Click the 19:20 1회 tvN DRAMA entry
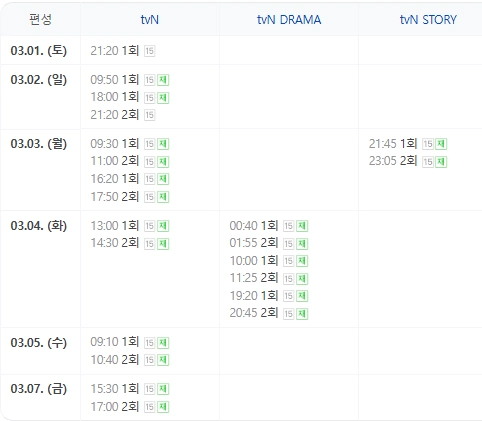The width and height of the screenshot is (482, 421). pyautogui.click(x=254, y=295)
